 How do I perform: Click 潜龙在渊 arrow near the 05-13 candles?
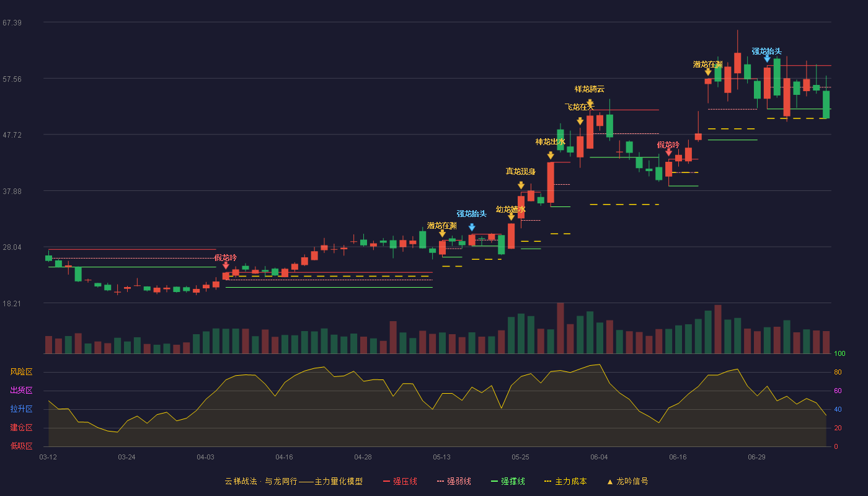(442, 232)
